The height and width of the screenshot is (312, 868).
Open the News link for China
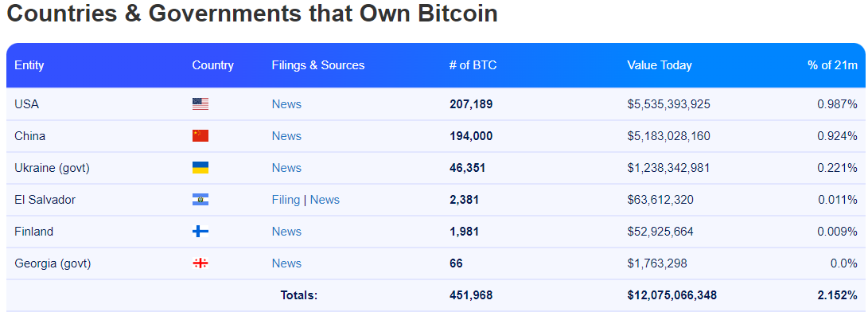pos(286,136)
